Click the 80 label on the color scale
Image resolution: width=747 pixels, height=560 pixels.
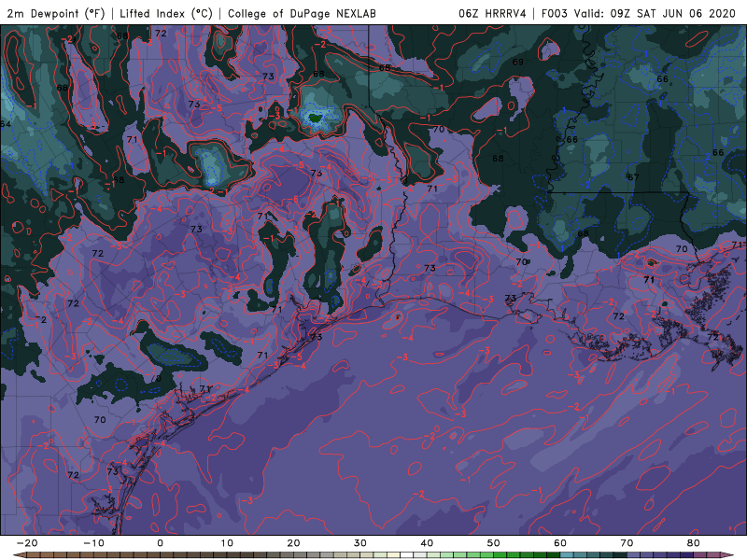[694, 543]
